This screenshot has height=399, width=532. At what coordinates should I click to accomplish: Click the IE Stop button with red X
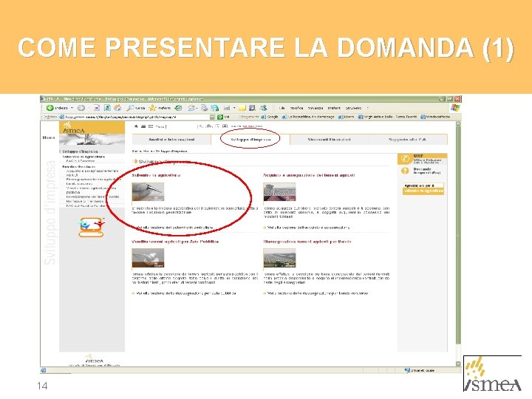(x=97, y=108)
